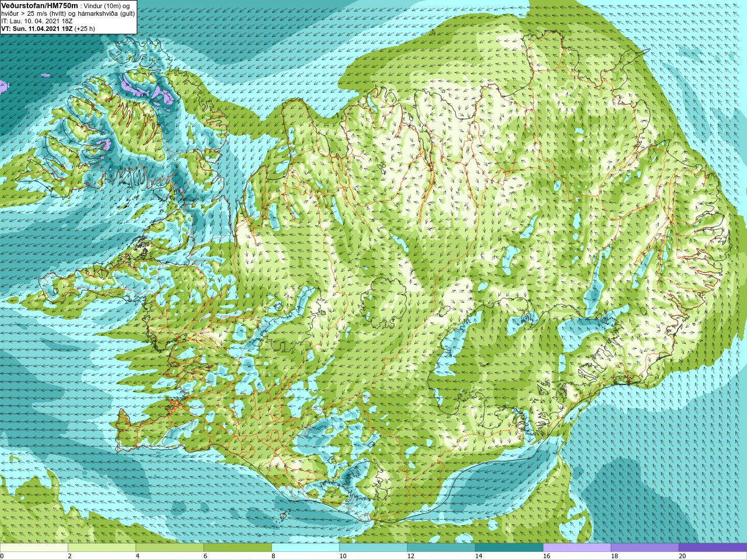Pick the green 4–6 m/s legend swatch

click(170, 548)
